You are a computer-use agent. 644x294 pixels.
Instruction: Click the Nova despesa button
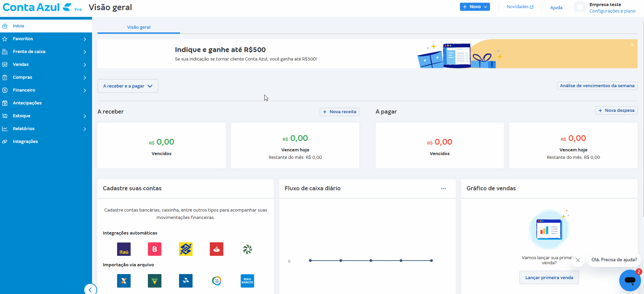pyautogui.click(x=616, y=111)
